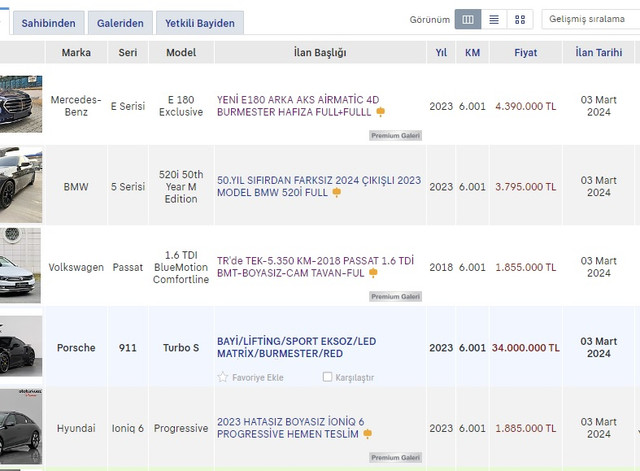Switch to the Galeriden tab

[x=120, y=23]
